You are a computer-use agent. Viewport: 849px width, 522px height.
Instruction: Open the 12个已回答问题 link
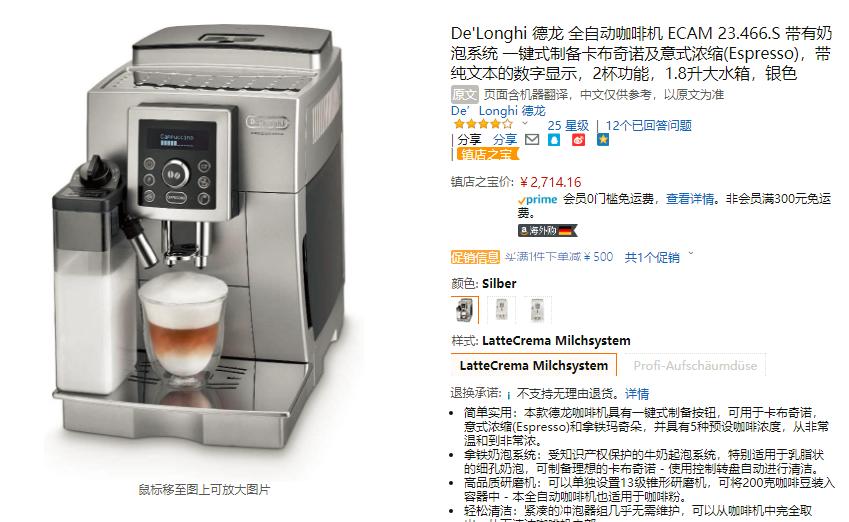(x=648, y=126)
